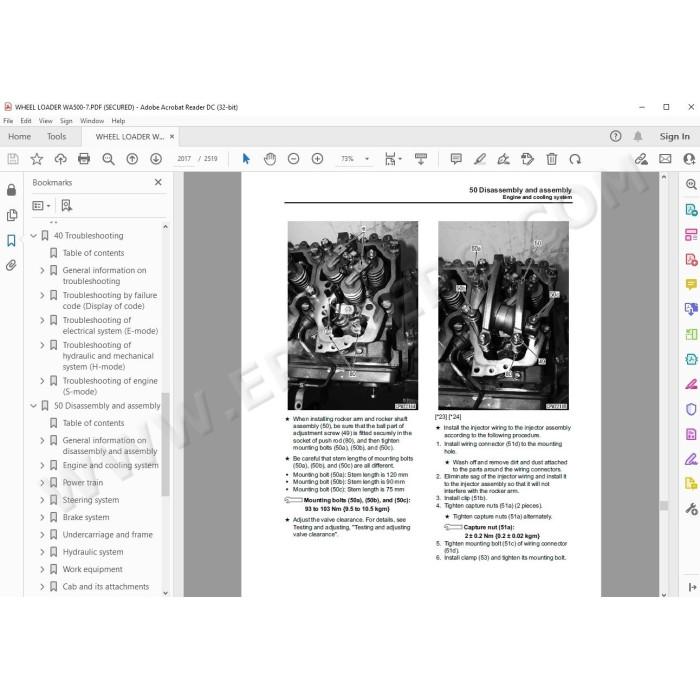This screenshot has width=700, height=700.
Task: Close the WHEEL LOADER document tab
Action: click(172, 137)
